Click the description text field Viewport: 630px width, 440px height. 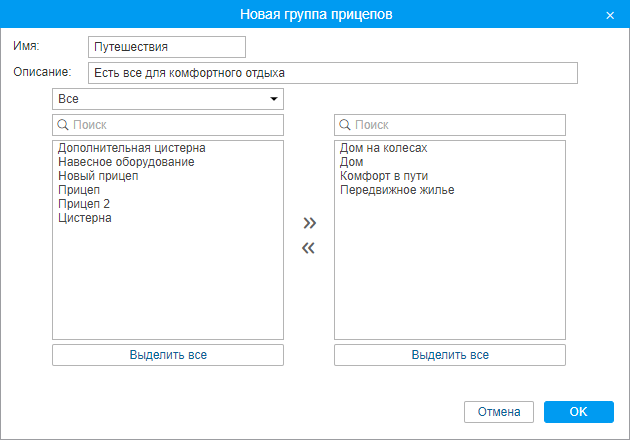(x=332, y=73)
